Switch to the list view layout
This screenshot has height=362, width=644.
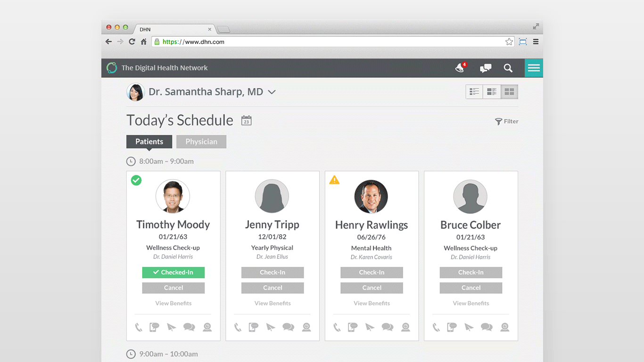pyautogui.click(x=474, y=92)
